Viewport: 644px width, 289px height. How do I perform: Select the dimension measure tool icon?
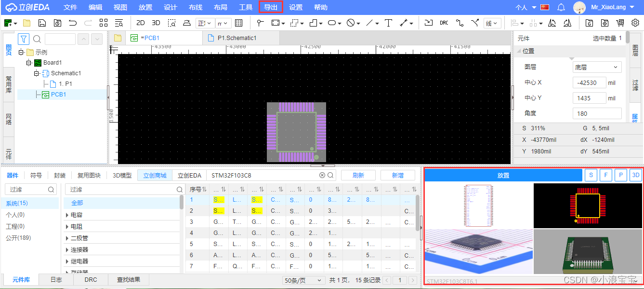[x=405, y=23]
